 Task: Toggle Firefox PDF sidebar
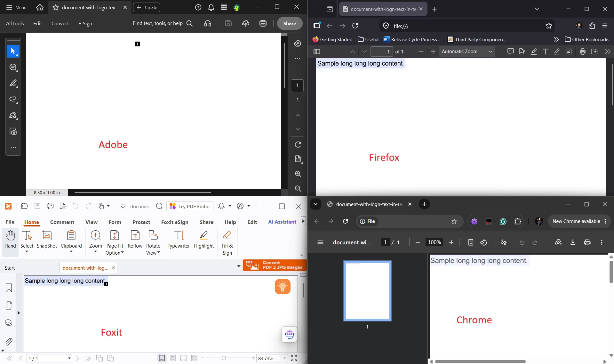317,51
